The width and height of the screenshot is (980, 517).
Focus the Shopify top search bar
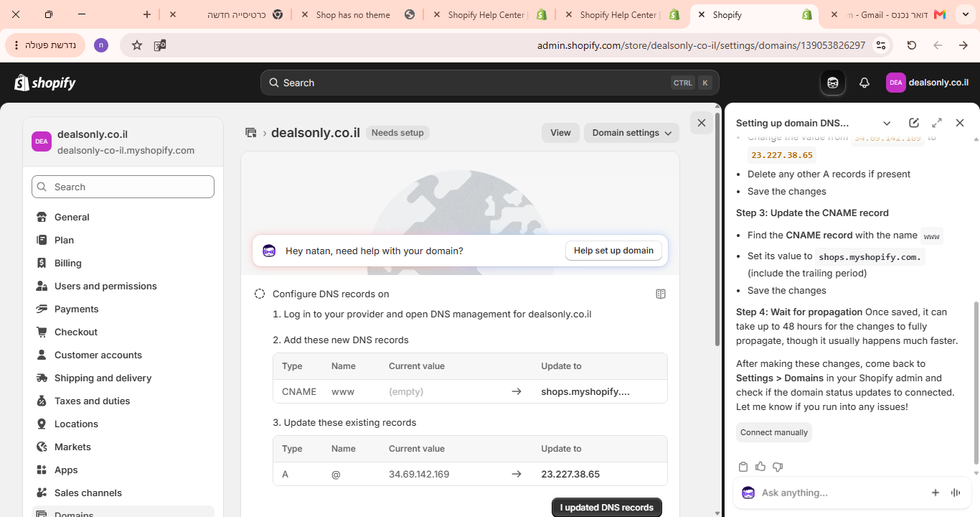[490, 83]
